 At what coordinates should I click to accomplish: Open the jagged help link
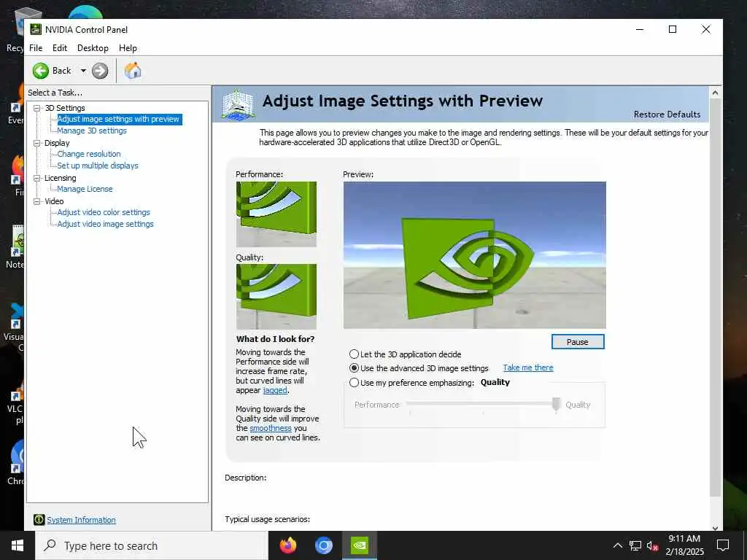click(x=275, y=390)
